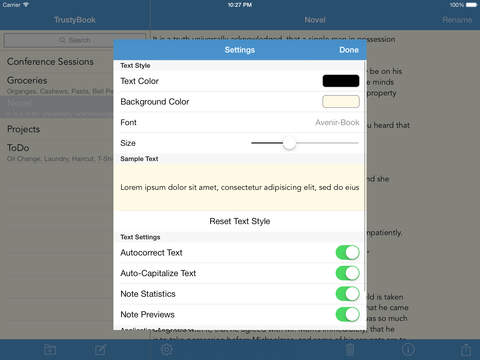Toggle Auto-Capitalize Text switch
This screenshot has height=360, width=480.
coord(347,273)
